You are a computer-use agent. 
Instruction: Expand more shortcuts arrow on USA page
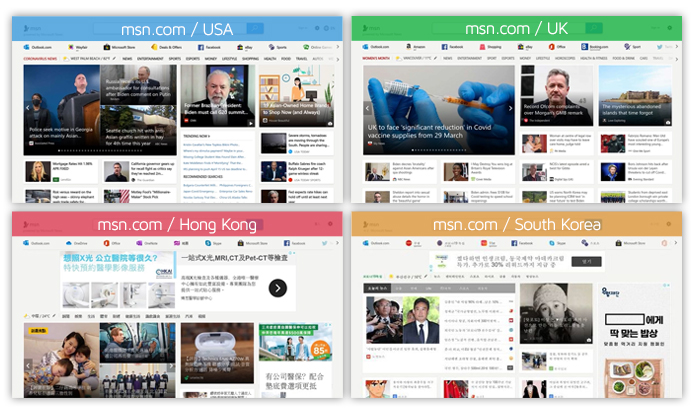[x=338, y=47]
